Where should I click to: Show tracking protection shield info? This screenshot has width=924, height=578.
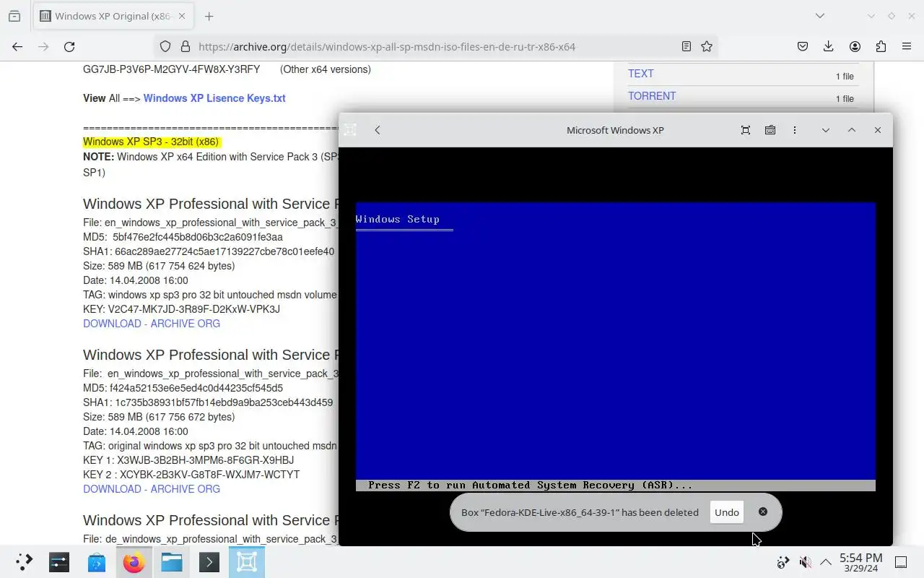pos(165,46)
